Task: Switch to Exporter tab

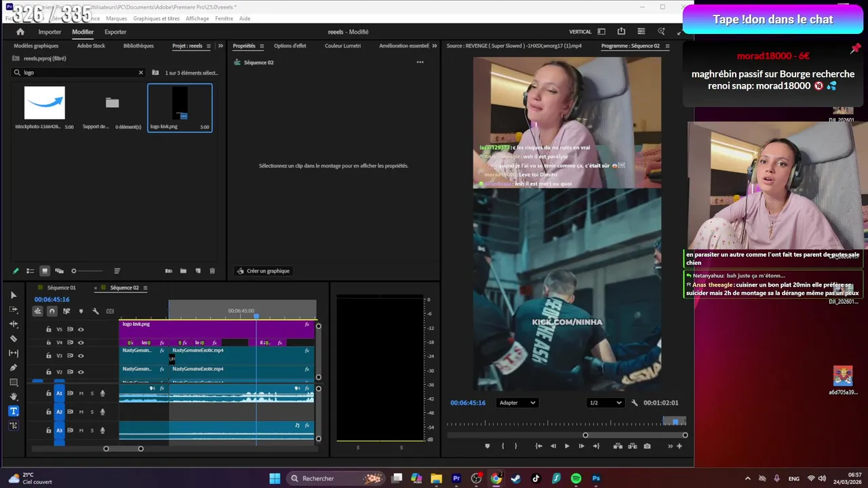Action: 115,32
